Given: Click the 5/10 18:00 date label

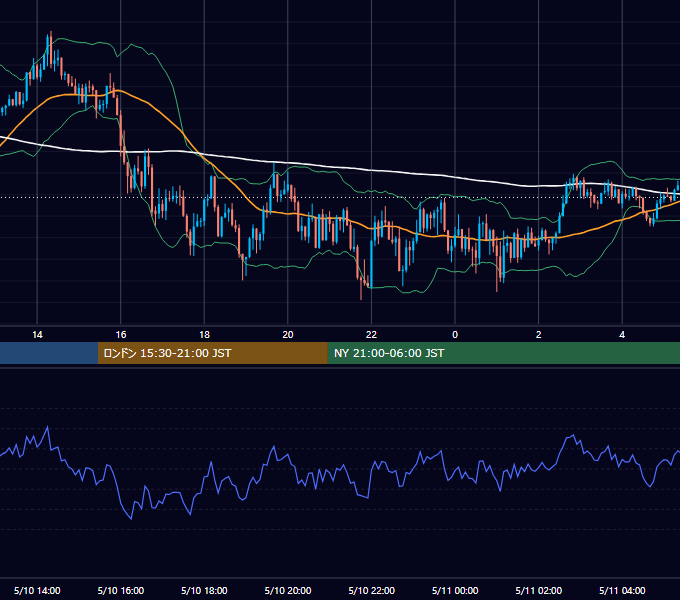Looking at the screenshot, I should tap(204, 590).
